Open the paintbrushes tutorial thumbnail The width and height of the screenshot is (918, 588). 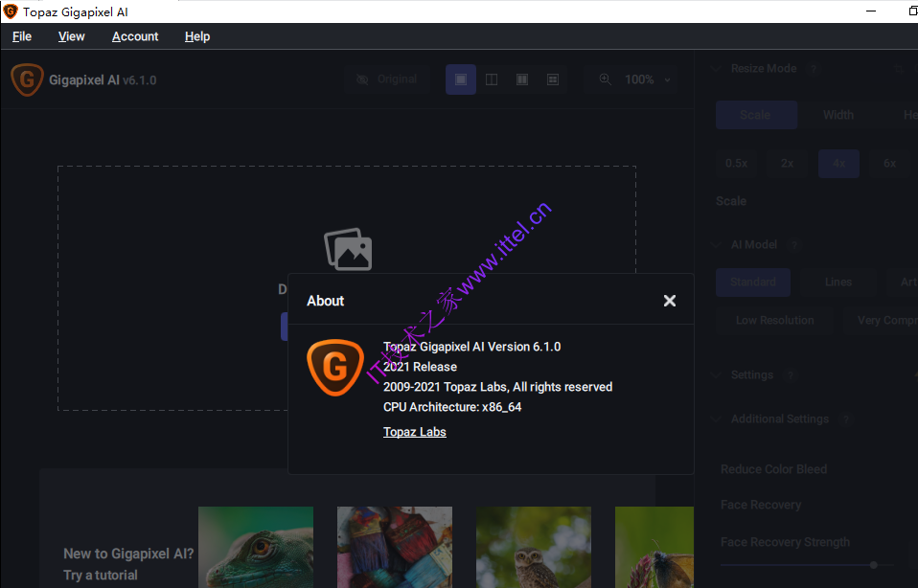click(395, 547)
